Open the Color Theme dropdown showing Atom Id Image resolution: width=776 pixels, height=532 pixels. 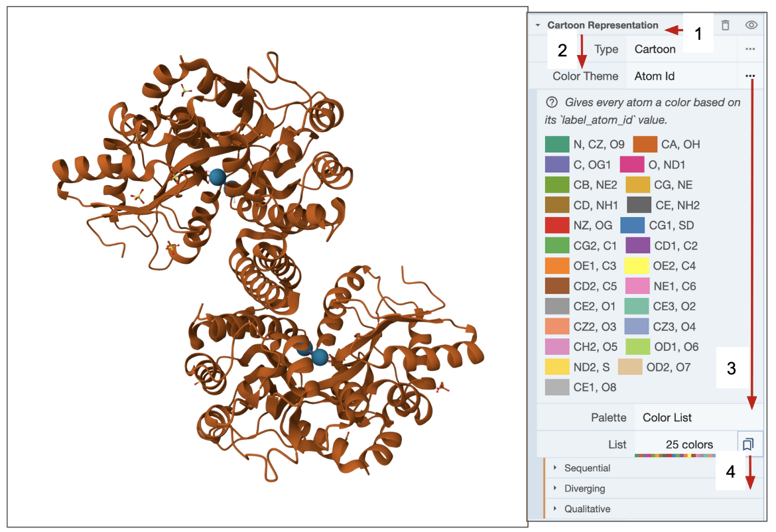(683, 76)
